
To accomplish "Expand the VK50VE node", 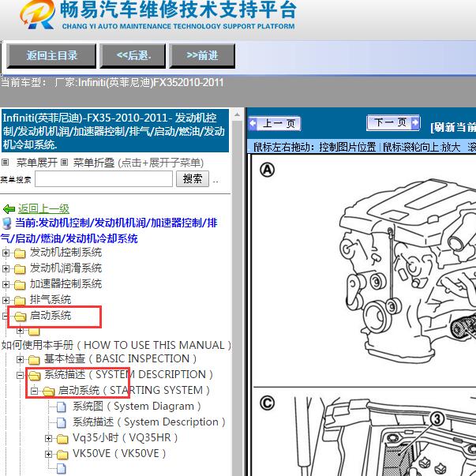I will pyautogui.click(x=49, y=455).
